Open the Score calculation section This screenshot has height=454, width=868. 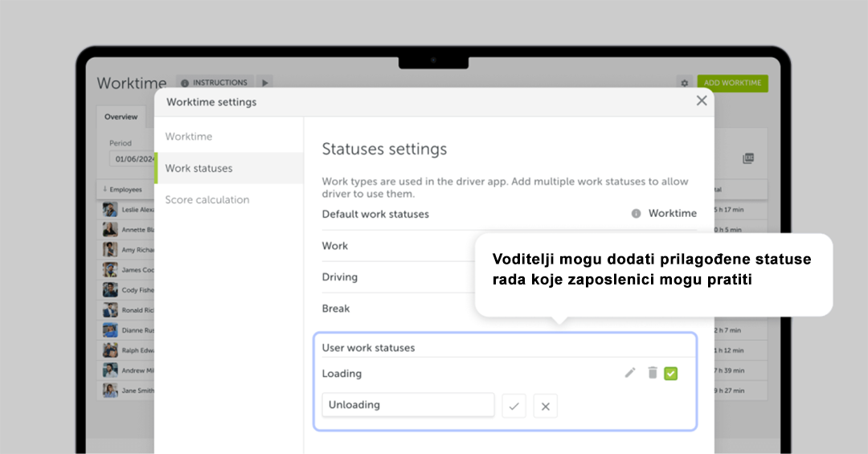tap(207, 200)
